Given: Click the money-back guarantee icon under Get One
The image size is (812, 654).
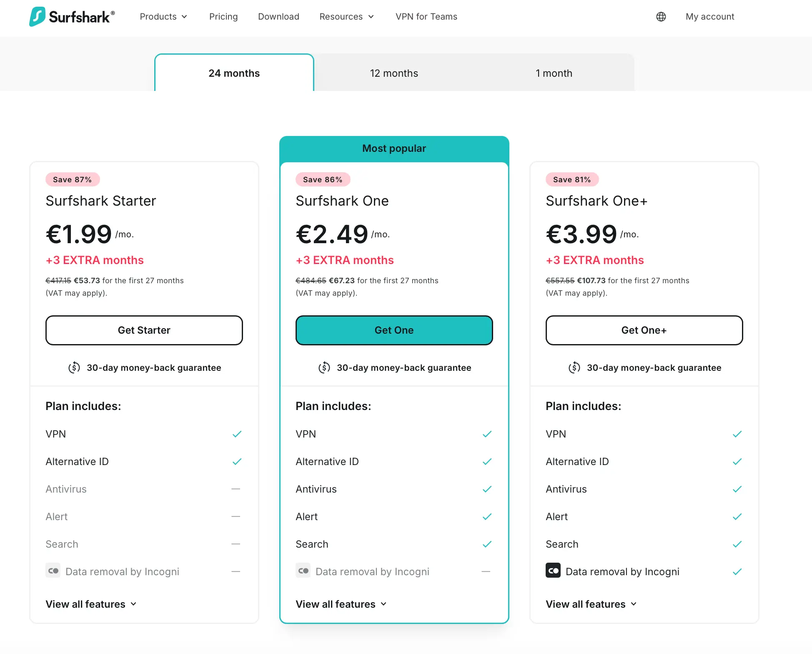Looking at the screenshot, I should [324, 367].
